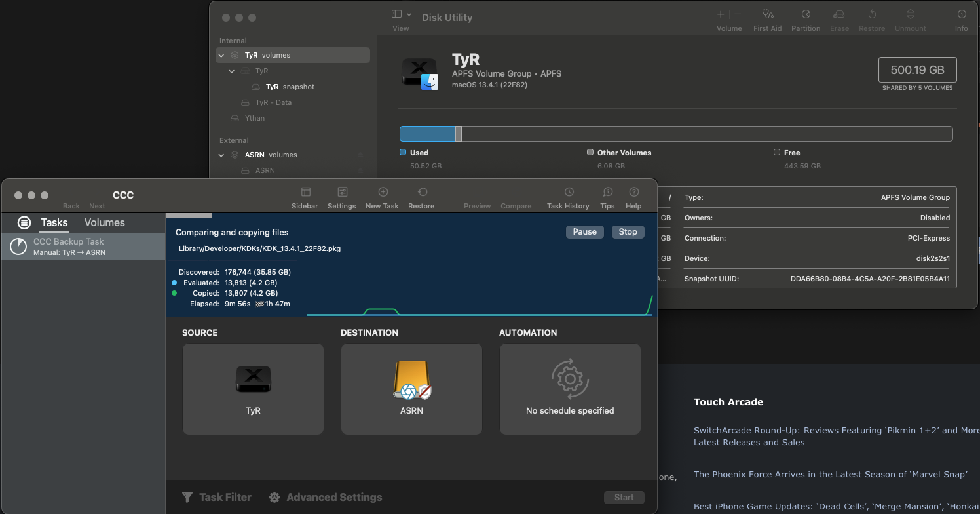The image size is (980, 514).
Task: Click Disk Utility Unmount icon
Action: (911, 14)
